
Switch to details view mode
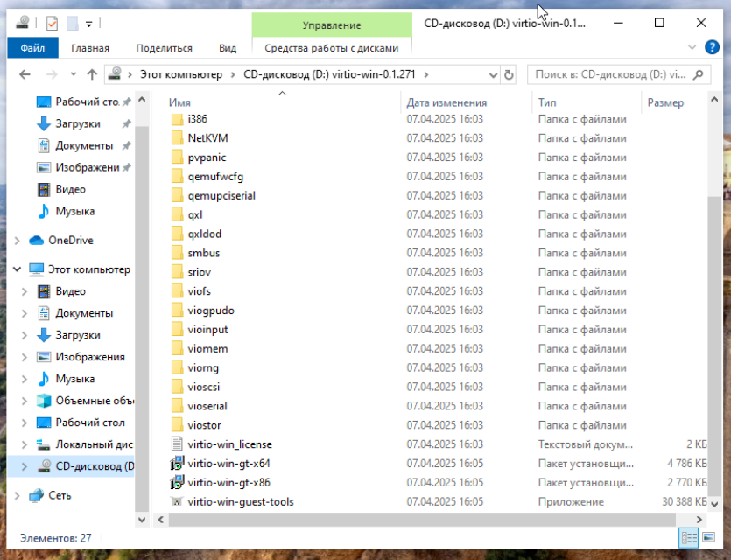(x=688, y=539)
